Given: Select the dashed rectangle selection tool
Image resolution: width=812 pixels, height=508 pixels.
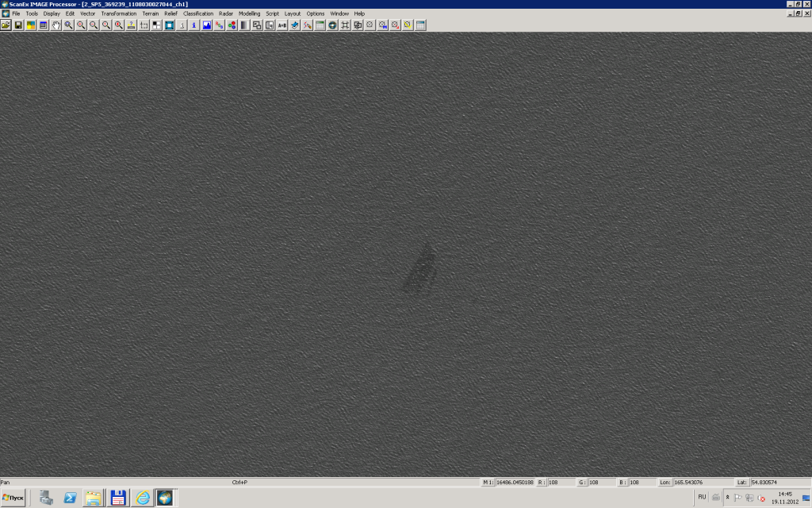Looking at the screenshot, I should (144, 25).
